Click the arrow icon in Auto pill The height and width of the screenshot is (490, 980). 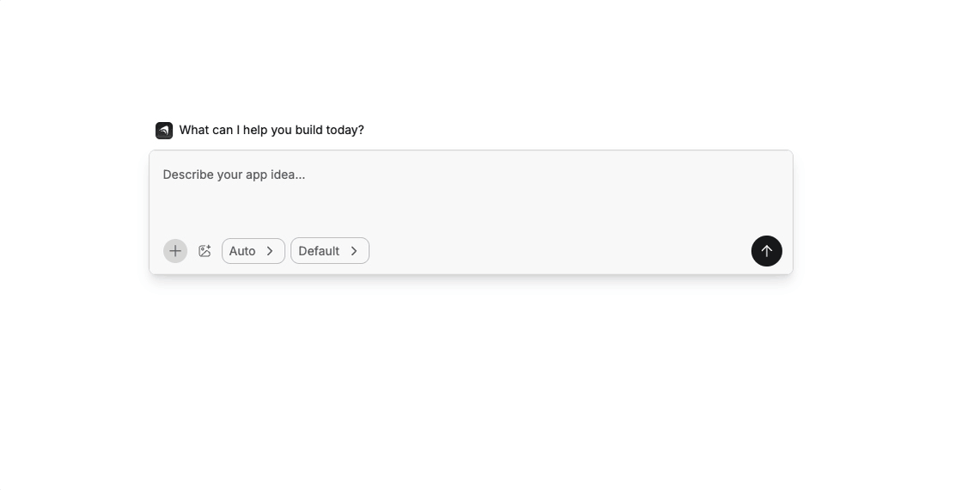click(270, 251)
